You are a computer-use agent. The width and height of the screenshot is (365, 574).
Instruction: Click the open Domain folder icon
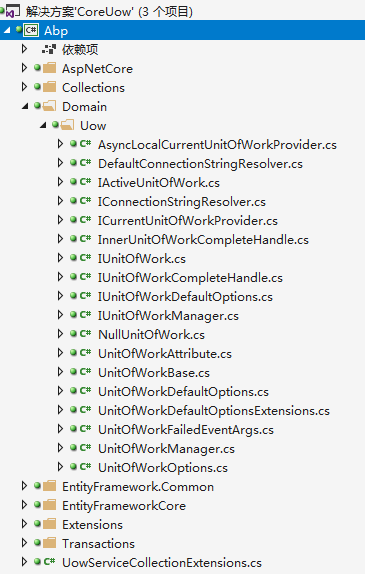click(49, 106)
